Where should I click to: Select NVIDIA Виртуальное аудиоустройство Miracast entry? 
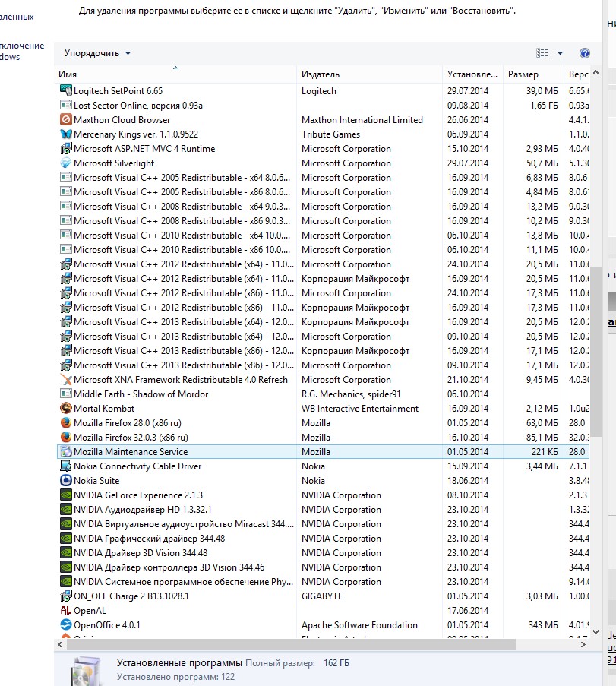324,523
